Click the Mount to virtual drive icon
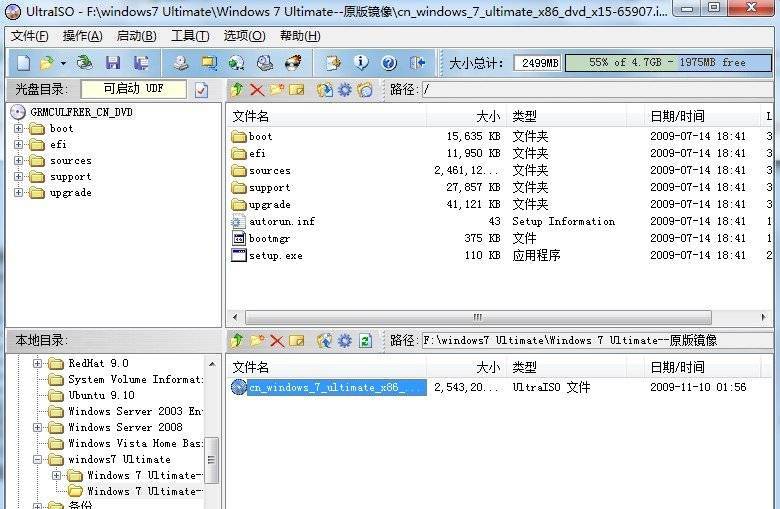 tap(265, 63)
